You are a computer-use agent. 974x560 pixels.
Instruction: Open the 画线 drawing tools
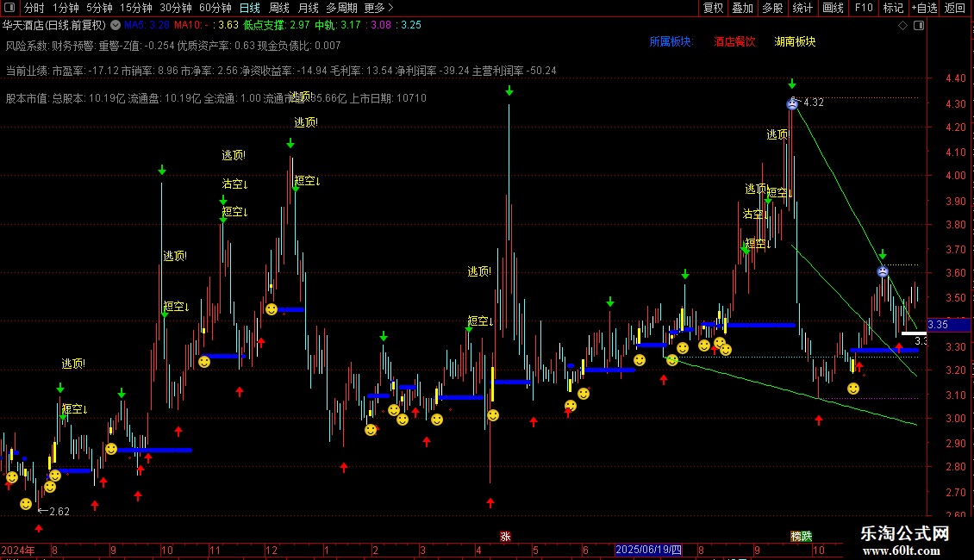(833, 8)
